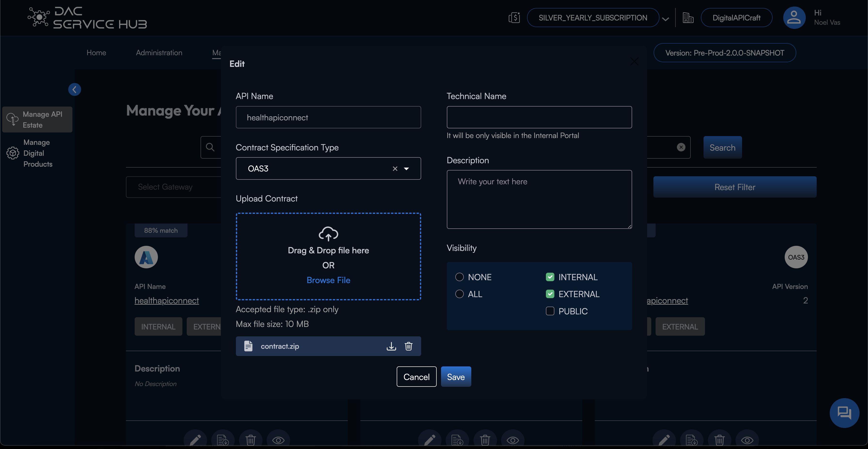Screen dimensions: 868x449
Task: Click the chat bubble icon bottom right
Action: click(844, 412)
